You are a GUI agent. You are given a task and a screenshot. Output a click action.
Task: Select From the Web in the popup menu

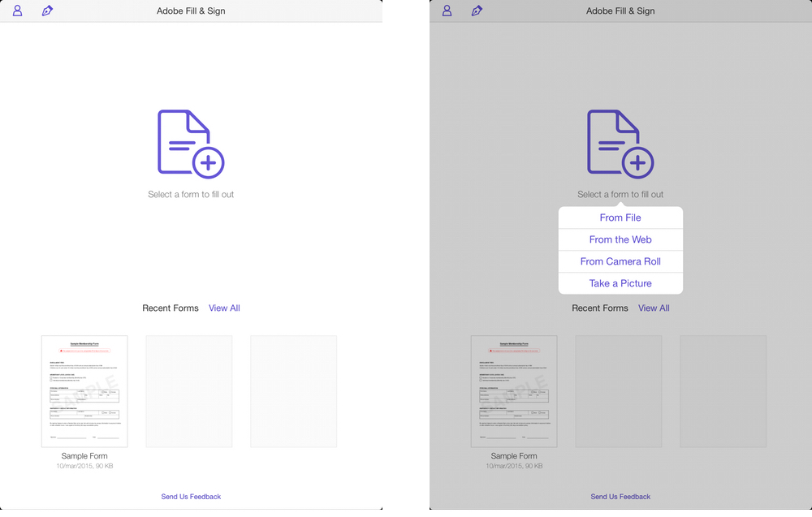[x=620, y=239]
